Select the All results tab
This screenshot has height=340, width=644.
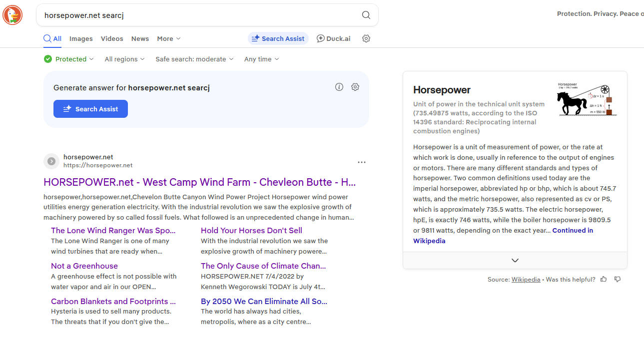tap(52, 38)
